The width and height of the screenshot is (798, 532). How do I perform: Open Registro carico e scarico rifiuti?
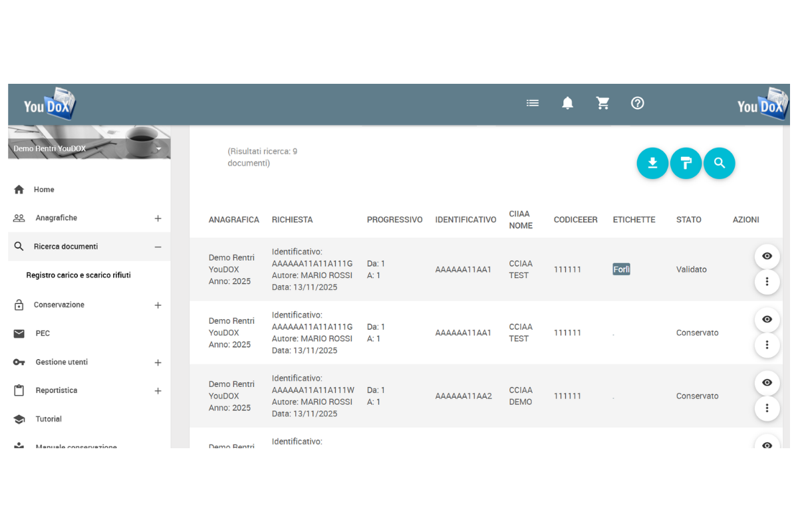pyautogui.click(x=78, y=275)
